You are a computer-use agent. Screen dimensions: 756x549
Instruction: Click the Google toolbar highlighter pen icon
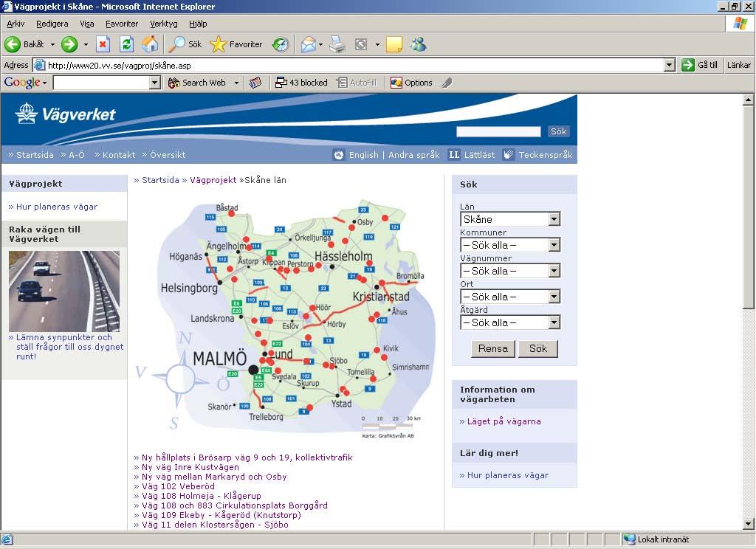pyautogui.click(x=447, y=83)
